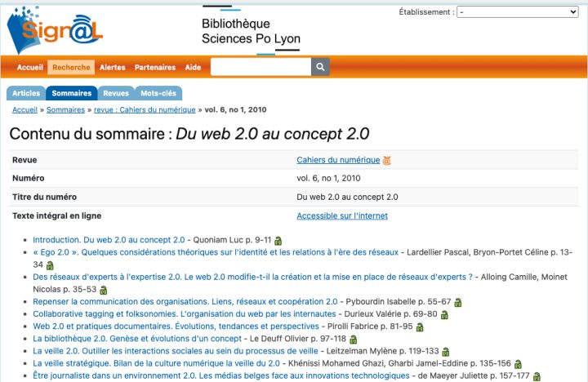The image size is (588, 382).
Task: Follow the Sommaires breadcrumb link
Action: [x=65, y=110]
